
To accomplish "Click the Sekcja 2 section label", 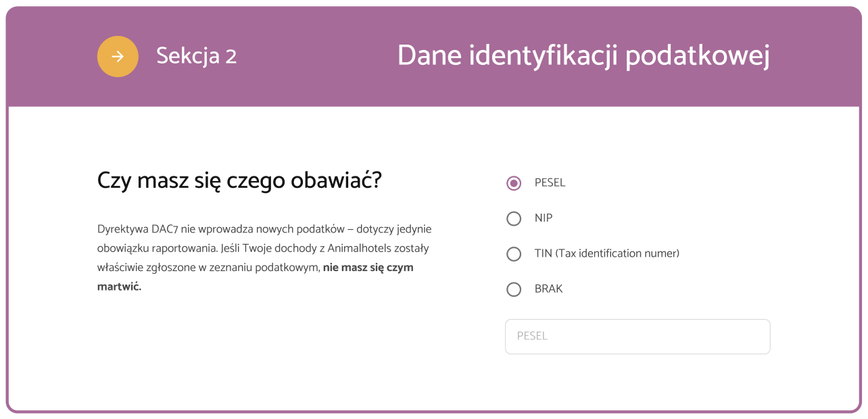I will pyautogui.click(x=196, y=56).
